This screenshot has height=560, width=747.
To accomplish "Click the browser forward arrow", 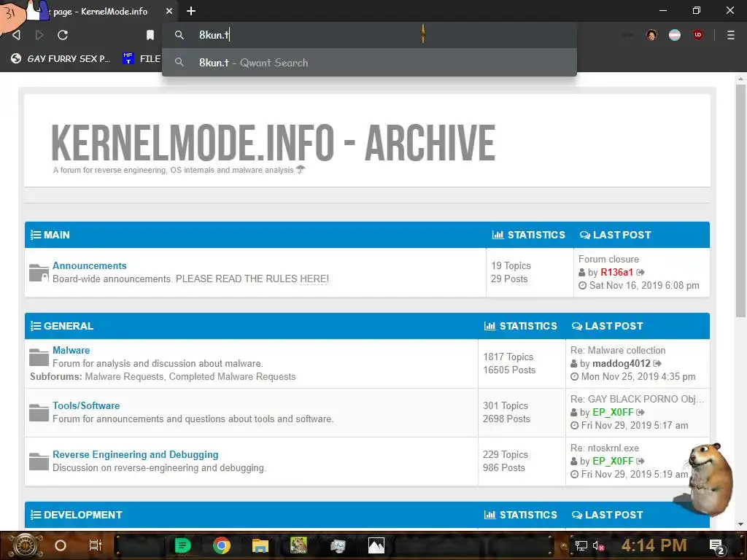I will (x=39, y=35).
